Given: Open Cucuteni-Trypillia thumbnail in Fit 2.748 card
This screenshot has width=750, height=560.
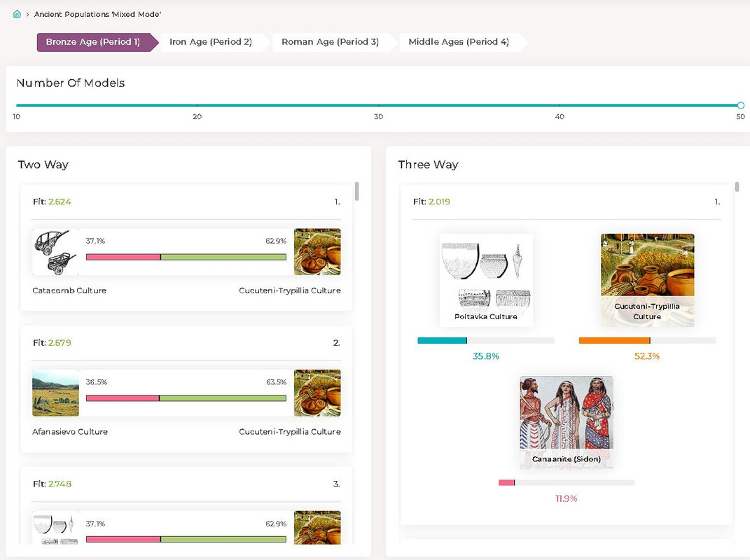Looking at the screenshot, I should click(318, 528).
